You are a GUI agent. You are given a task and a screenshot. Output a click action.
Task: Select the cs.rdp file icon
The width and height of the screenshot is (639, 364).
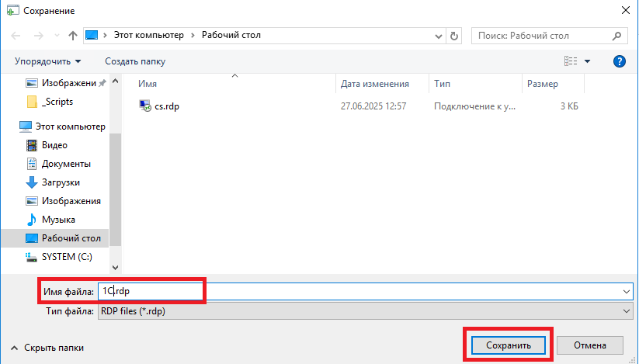[145, 106]
